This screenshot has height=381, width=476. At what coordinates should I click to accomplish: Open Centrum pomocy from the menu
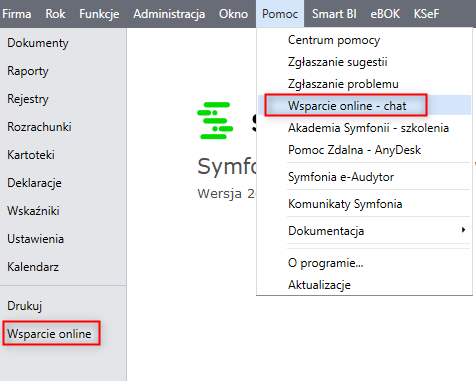point(334,40)
